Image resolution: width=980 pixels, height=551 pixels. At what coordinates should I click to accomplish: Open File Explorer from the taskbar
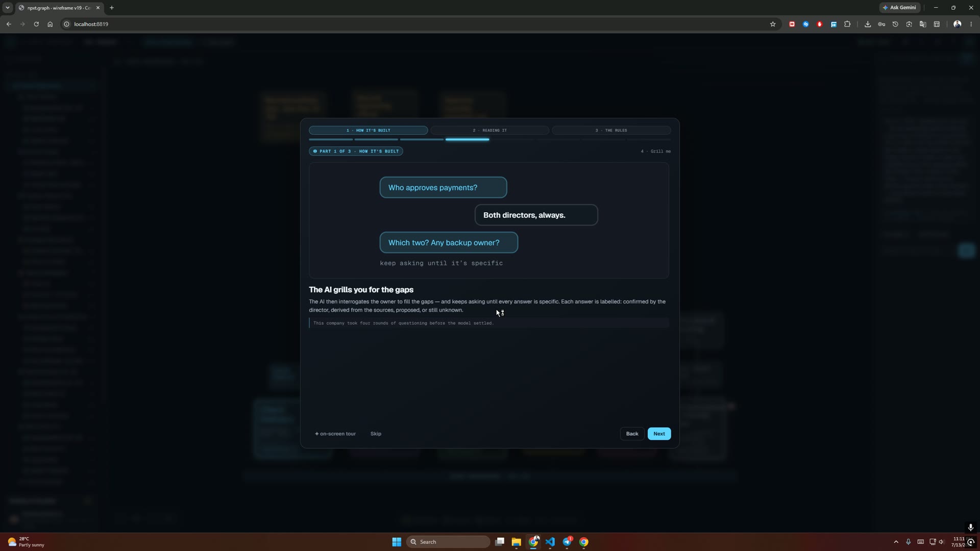pos(516,542)
